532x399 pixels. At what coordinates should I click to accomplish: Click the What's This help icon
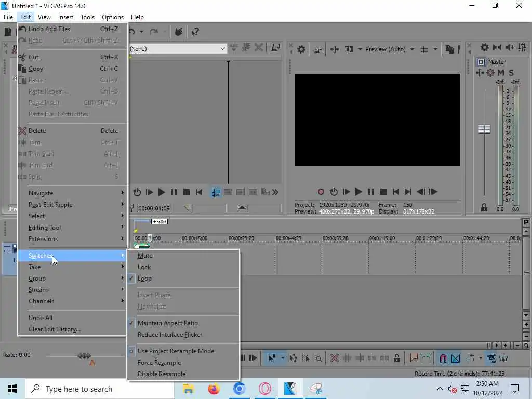(195, 32)
